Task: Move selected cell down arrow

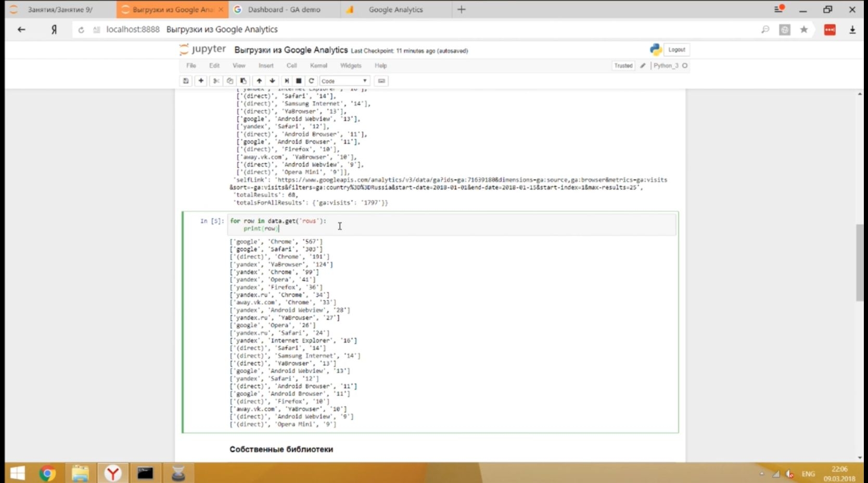Action: (272, 81)
